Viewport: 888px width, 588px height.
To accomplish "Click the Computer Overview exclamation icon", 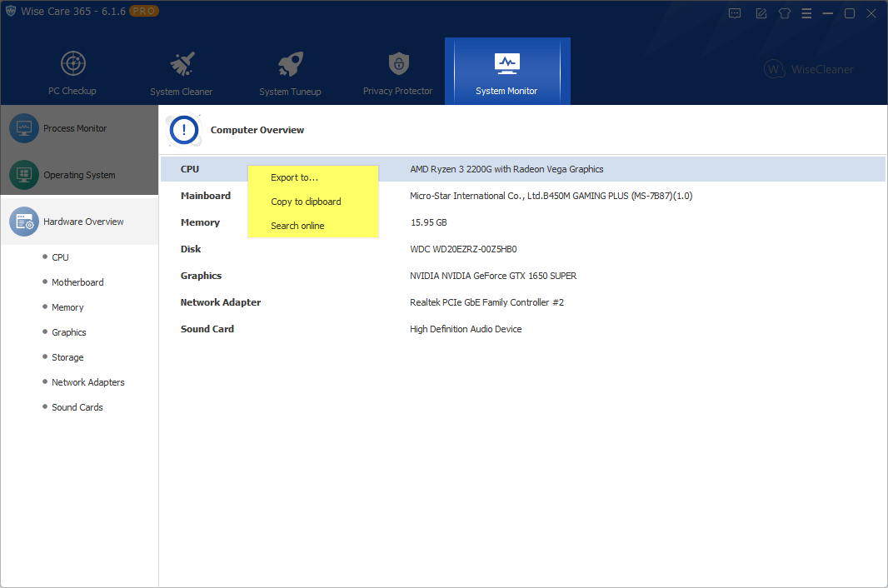I will pyautogui.click(x=184, y=130).
